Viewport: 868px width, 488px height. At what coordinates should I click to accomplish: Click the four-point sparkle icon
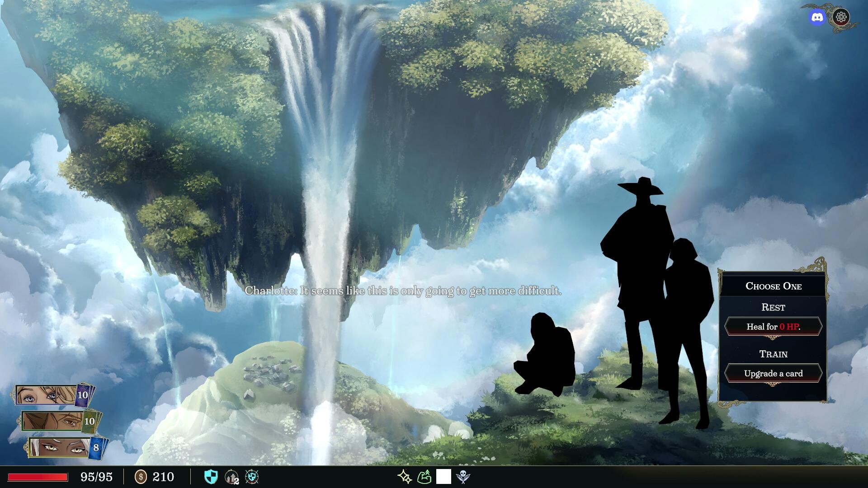(x=405, y=477)
